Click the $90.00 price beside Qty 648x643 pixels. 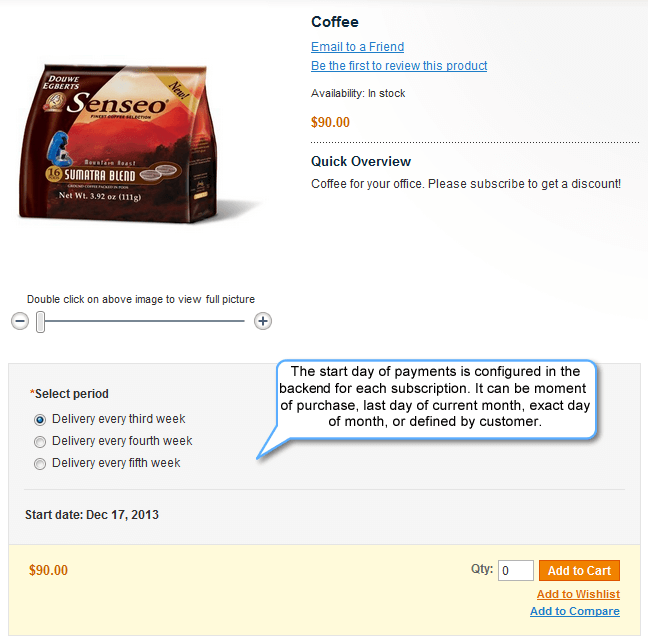(48, 570)
